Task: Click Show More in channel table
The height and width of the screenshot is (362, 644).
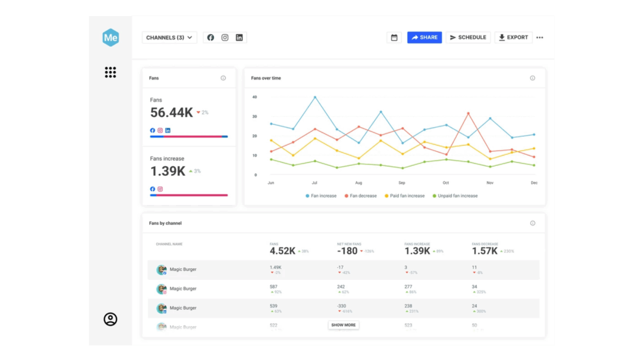Action: click(343, 325)
